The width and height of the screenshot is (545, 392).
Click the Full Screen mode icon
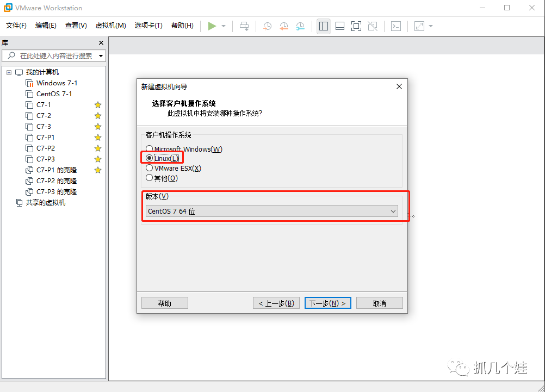pos(356,26)
